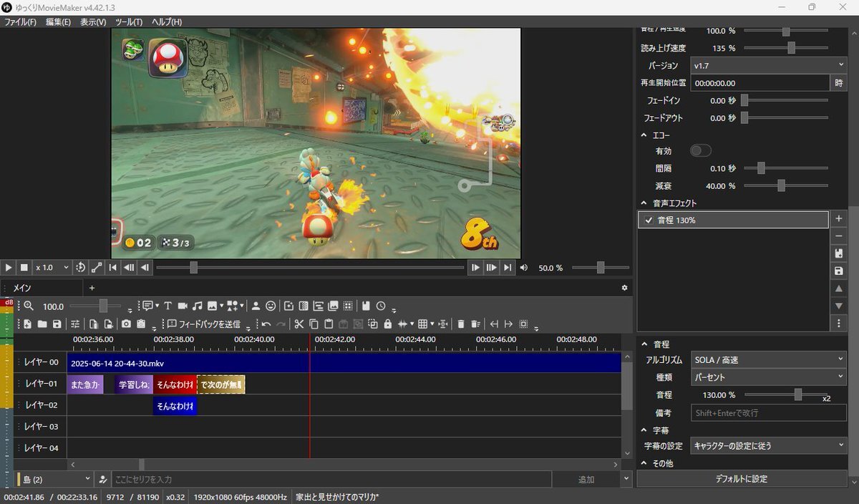Screen dimensions: 859x504
Task: Insert a character item with person icon
Action: [x=256, y=306]
